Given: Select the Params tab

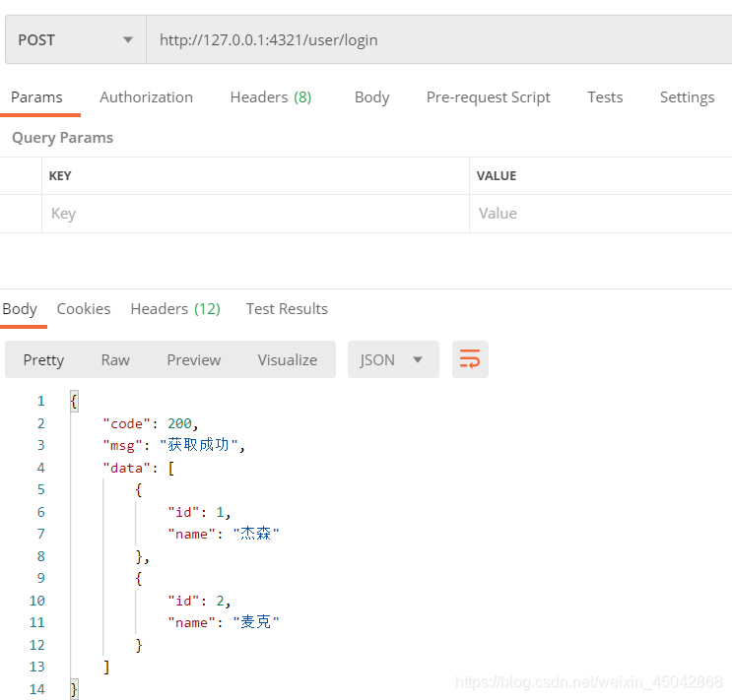Looking at the screenshot, I should click(36, 96).
